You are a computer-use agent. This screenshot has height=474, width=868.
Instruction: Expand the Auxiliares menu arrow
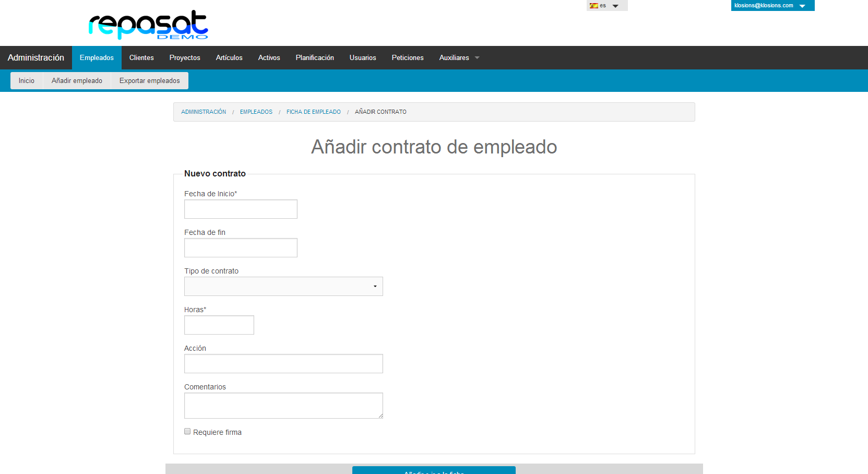coord(477,58)
